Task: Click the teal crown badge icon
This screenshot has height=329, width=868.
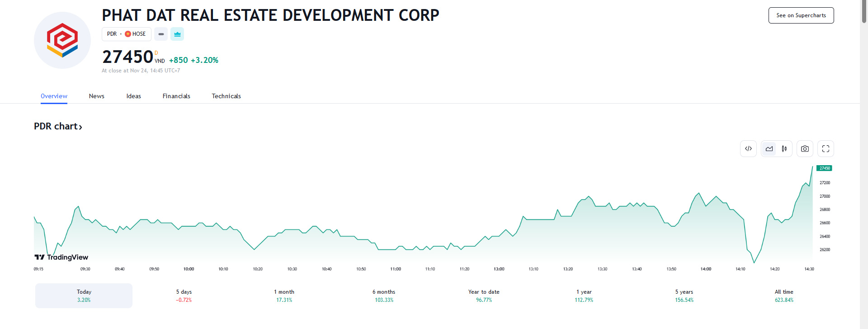Action: pos(177,34)
